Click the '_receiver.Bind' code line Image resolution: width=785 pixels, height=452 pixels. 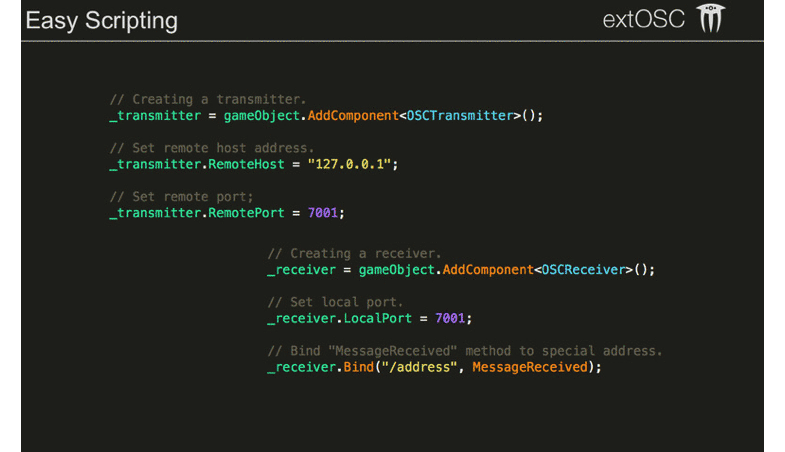pos(435,367)
